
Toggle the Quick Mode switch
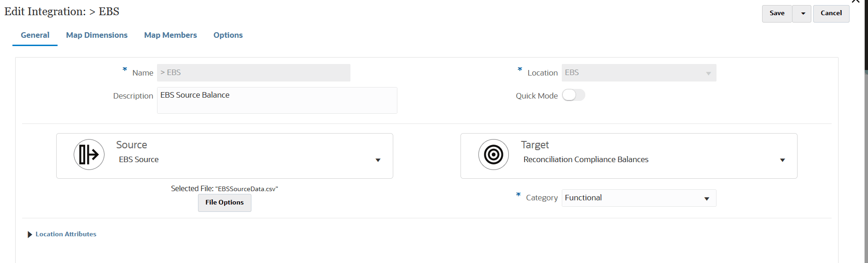573,95
